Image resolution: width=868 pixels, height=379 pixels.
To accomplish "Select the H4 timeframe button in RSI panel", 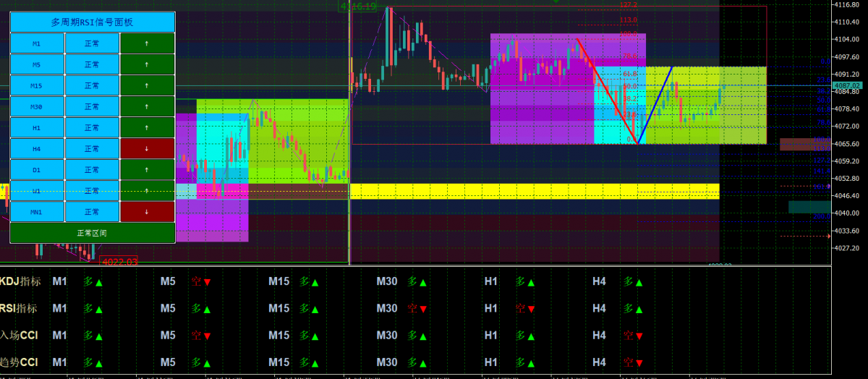I will point(37,149).
